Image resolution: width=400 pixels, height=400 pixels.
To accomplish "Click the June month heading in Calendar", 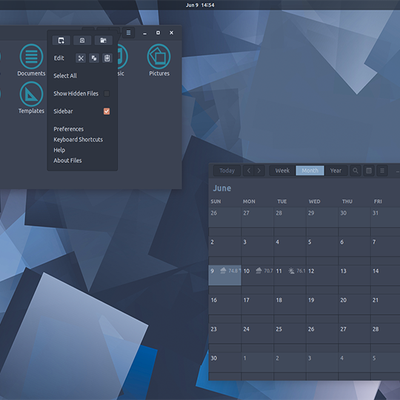I will 222,188.
